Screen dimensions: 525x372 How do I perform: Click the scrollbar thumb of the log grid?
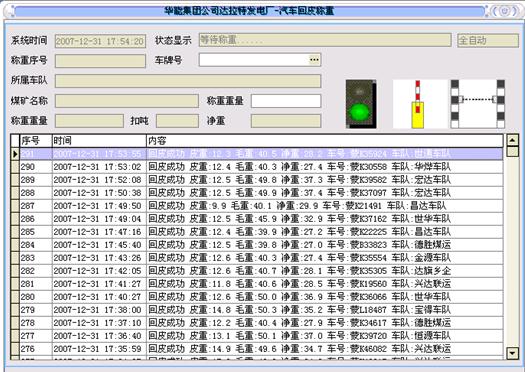513,152
